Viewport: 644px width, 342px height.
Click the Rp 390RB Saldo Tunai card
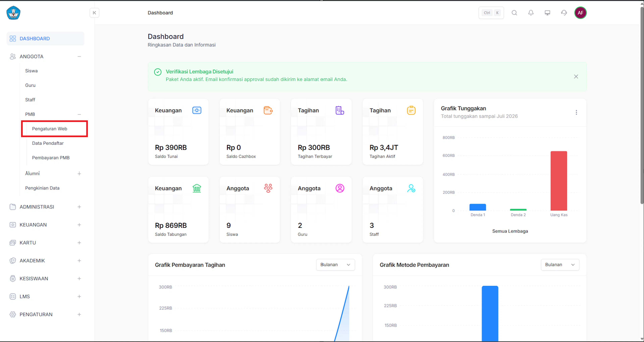click(x=178, y=132)
